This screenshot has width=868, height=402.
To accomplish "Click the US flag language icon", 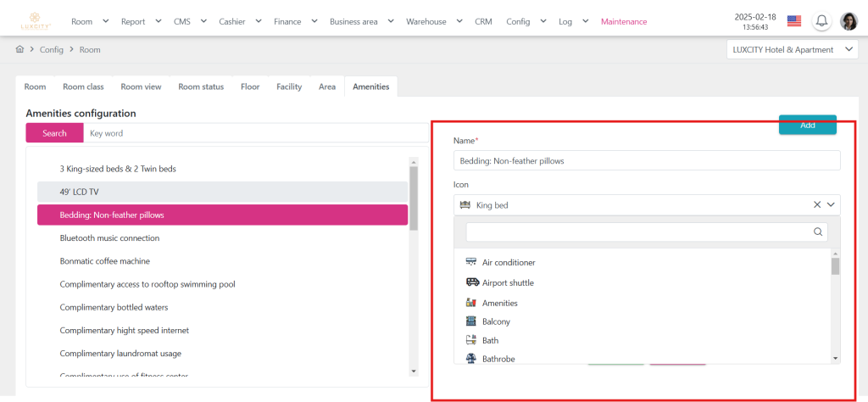I will pyautogui.click(x=794, y=21).
